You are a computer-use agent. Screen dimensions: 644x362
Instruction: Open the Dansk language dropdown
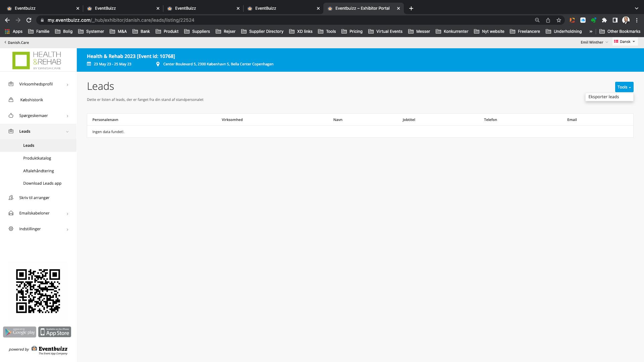(x=625, y=42)
